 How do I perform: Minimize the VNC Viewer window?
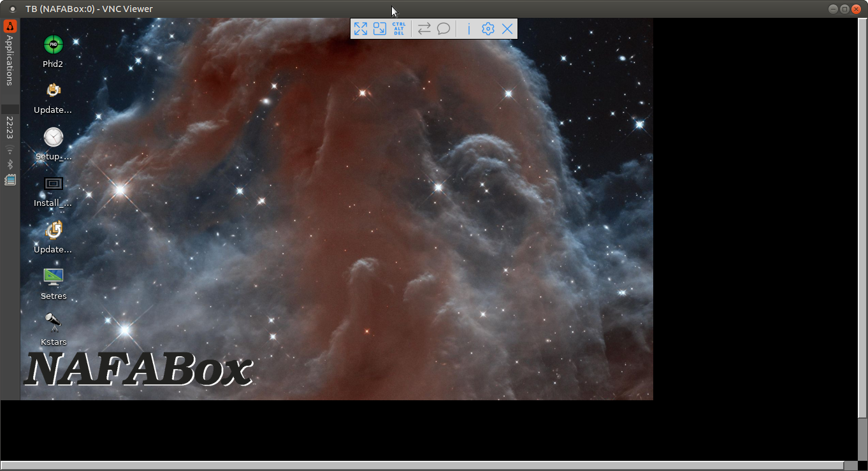pos(834,9)
